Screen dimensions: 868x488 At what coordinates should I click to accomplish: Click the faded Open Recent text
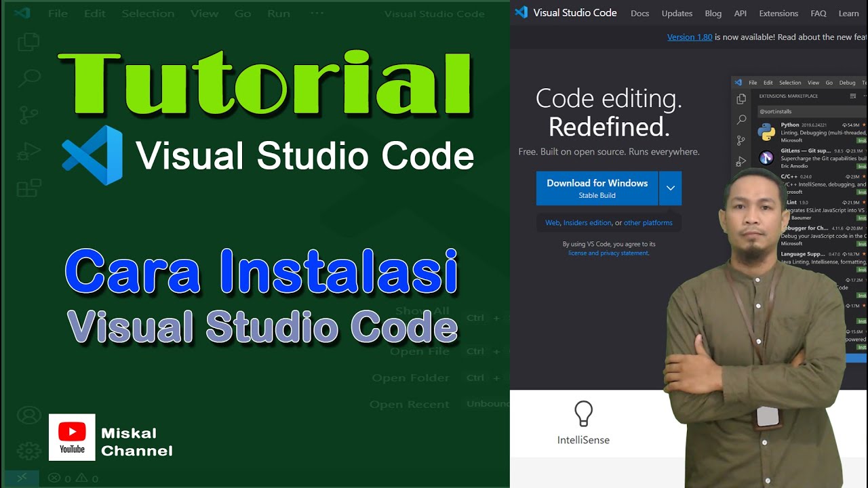point(409,404)
